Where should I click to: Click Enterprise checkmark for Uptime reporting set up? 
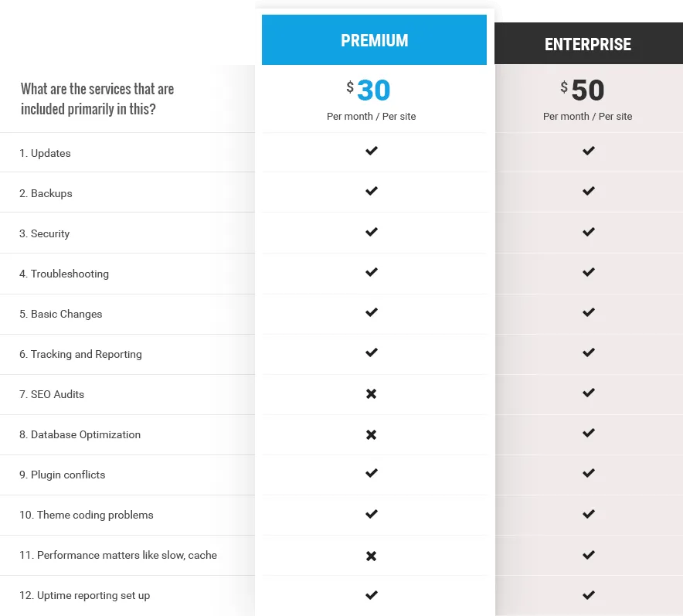tap(589, 594)
